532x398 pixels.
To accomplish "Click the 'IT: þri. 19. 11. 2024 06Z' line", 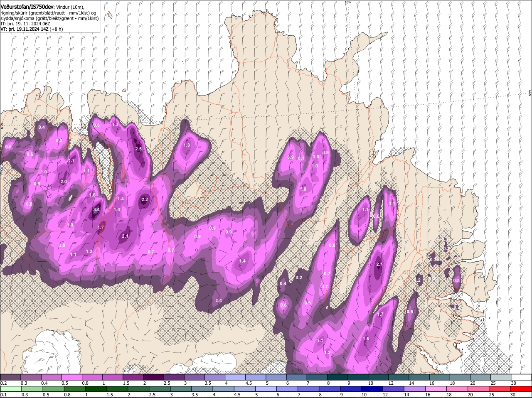I will [x=25, y=24].
